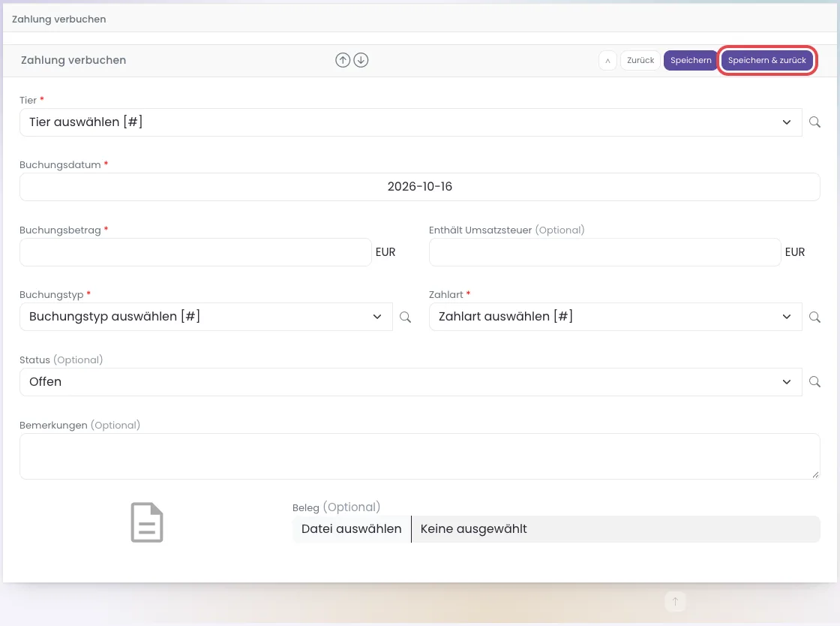Click into the Bemerkungen text area
Image resolution: width=840 pixels, height=626 pixels.
click(420, 456)
